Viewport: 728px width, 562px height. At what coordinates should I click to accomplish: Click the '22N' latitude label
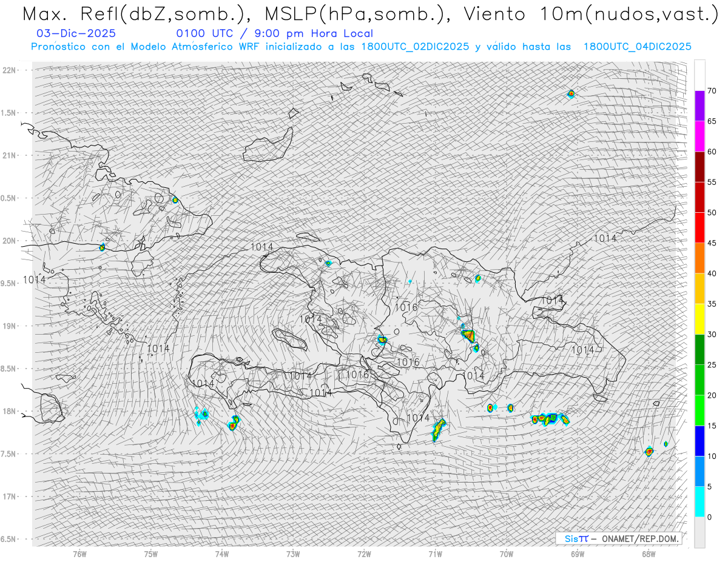click(x=10, y=70)
